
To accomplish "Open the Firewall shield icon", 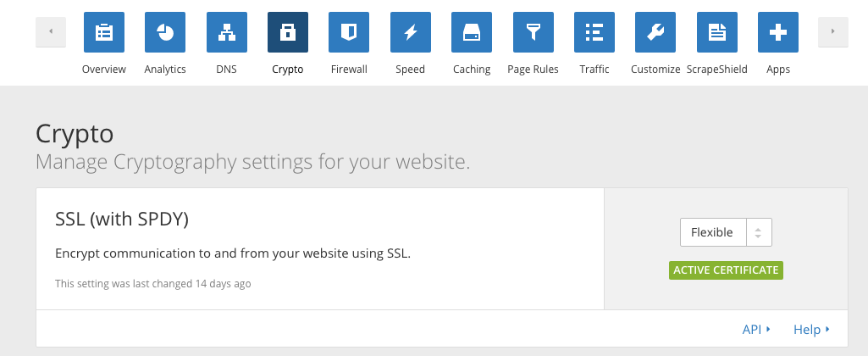I will pyautogui.click(x=349, y=32).
